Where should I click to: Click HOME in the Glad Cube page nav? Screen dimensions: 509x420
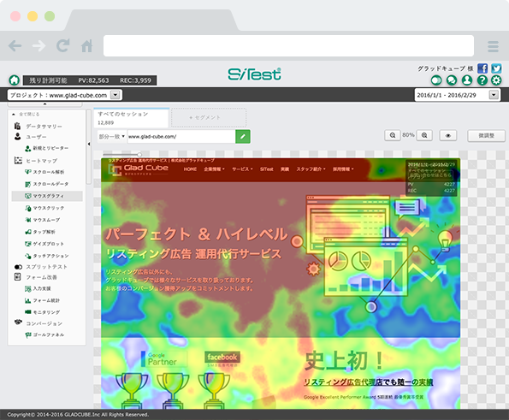point(190,169)
